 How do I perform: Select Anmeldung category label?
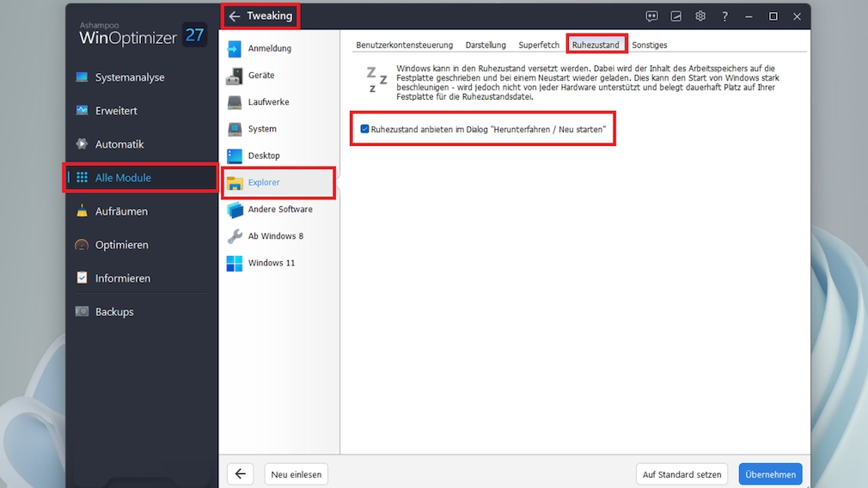pos(270,48)
